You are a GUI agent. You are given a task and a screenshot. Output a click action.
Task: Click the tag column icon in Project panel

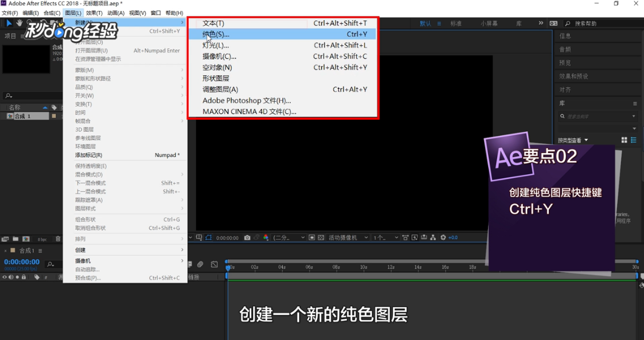[54, 107]
